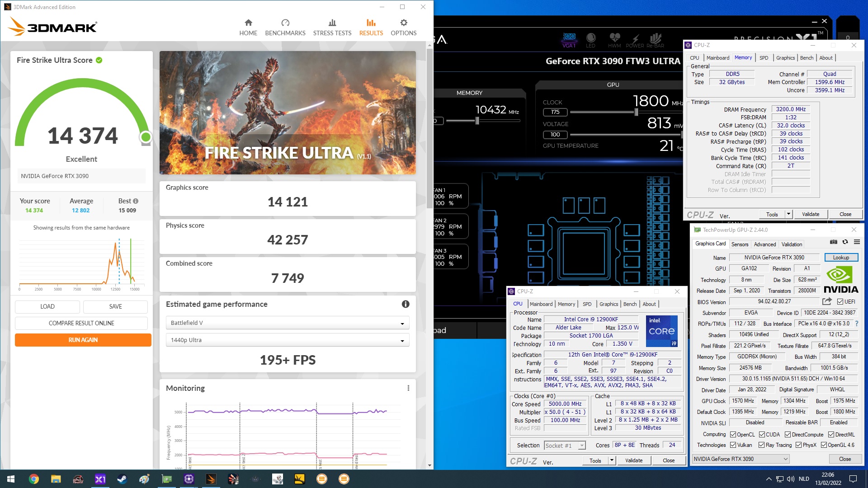868x488 pixels.
Task: Open 3DMark STRESS TESTS section
Action: click(332, 28)
